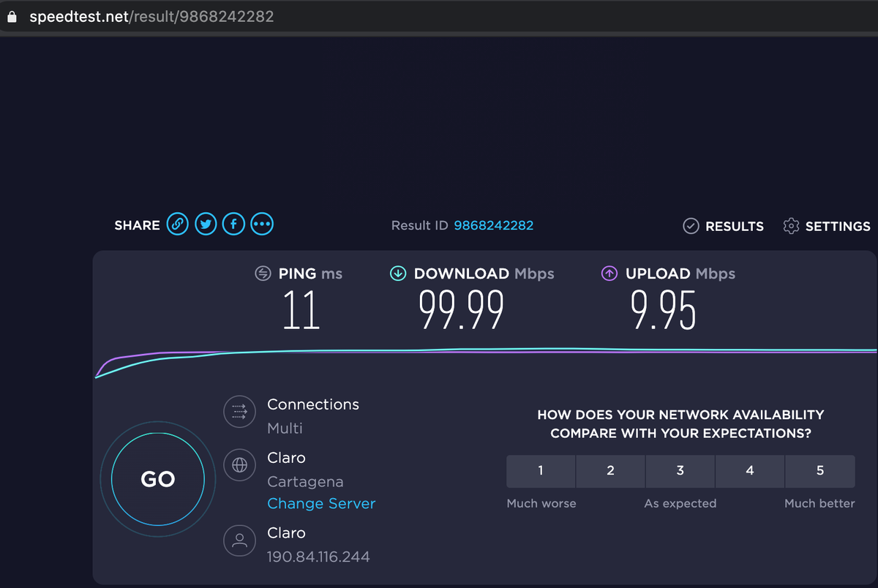
Task: Open Result ID 9868242282 link
Action: (x=493, y=225)
